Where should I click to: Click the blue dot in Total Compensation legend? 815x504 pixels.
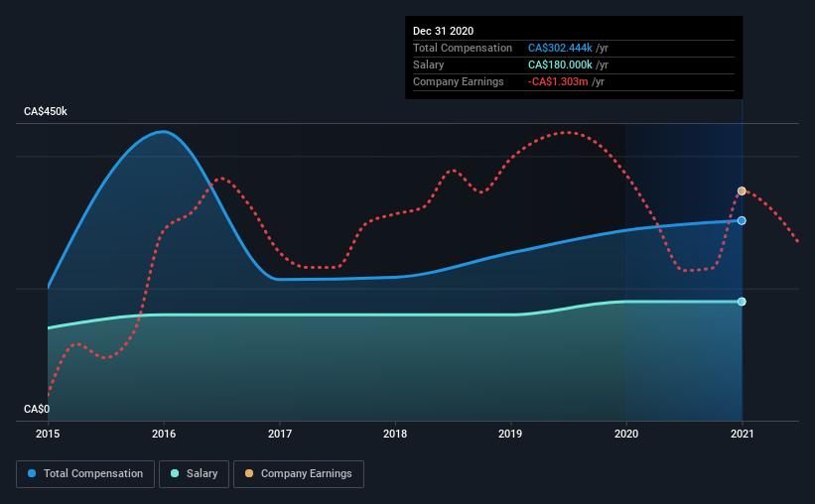[x=32, y=473]
